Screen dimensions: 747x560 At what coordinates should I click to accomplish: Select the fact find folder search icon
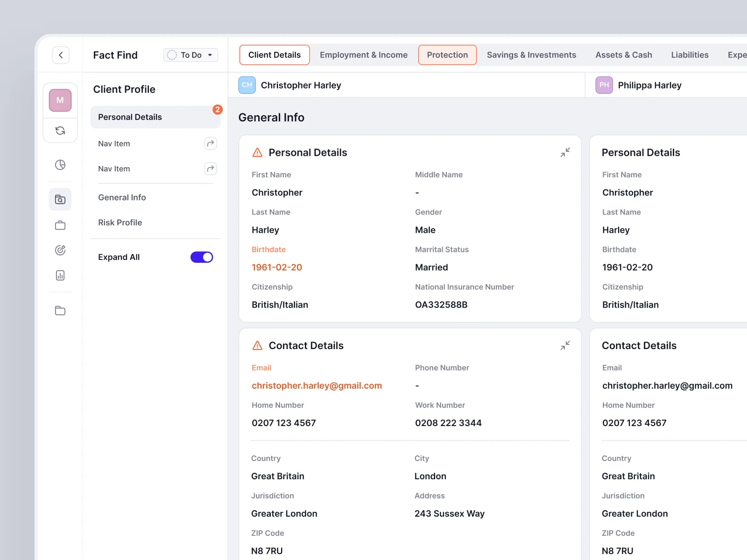tap(60, 200)
